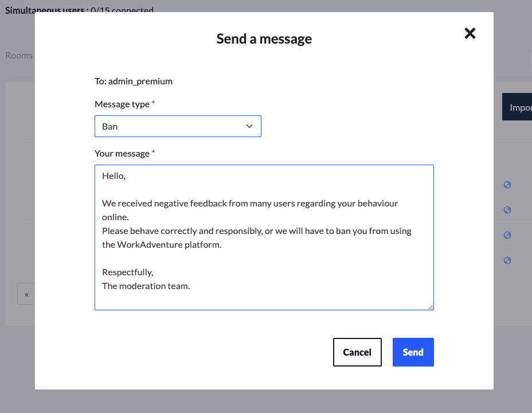Cancel sending the message
Viewport: 532px width, 413px height.
(357, 352)
